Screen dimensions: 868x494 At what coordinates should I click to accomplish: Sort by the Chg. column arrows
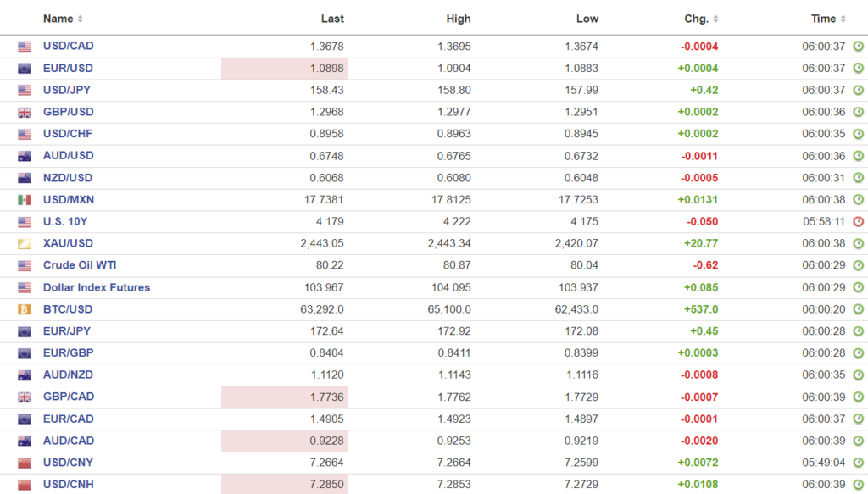coord(715,19)
